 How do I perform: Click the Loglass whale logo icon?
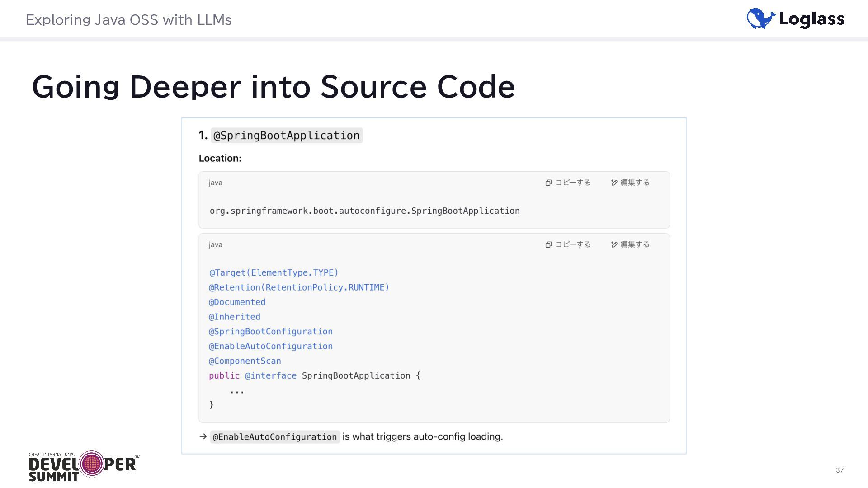[x=760, y=19]
